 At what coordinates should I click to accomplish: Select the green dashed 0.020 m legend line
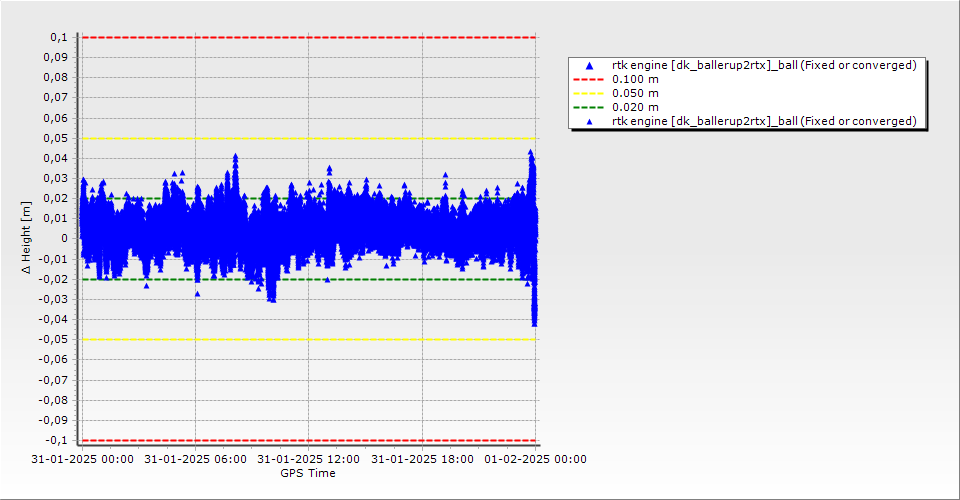tap(588, 108)
